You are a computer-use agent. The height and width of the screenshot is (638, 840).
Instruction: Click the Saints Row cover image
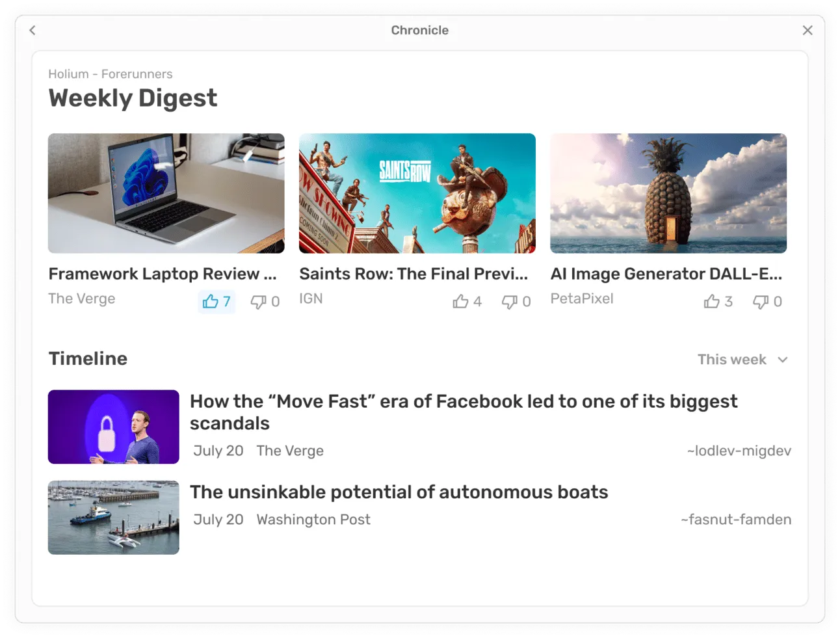point(417,193)
